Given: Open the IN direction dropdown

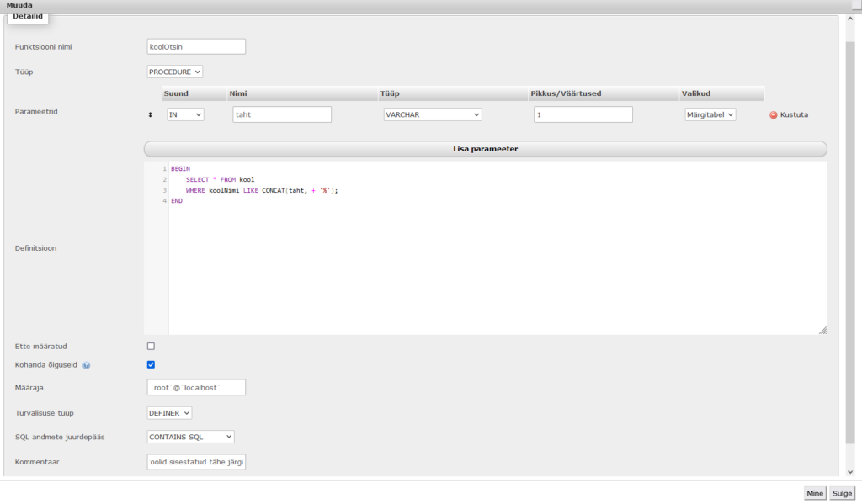Looking at the screenshot, I should click(185, 115).
